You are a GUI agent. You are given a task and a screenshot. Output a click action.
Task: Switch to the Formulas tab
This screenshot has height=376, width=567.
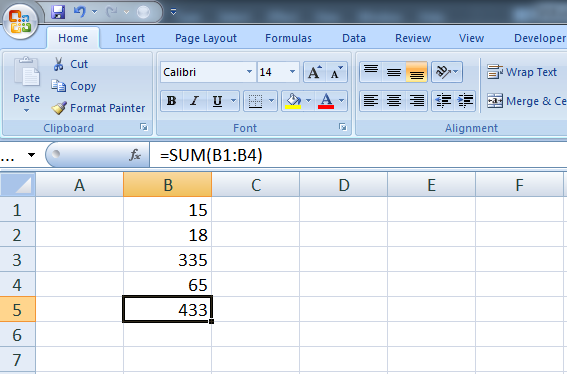point(288,38)
